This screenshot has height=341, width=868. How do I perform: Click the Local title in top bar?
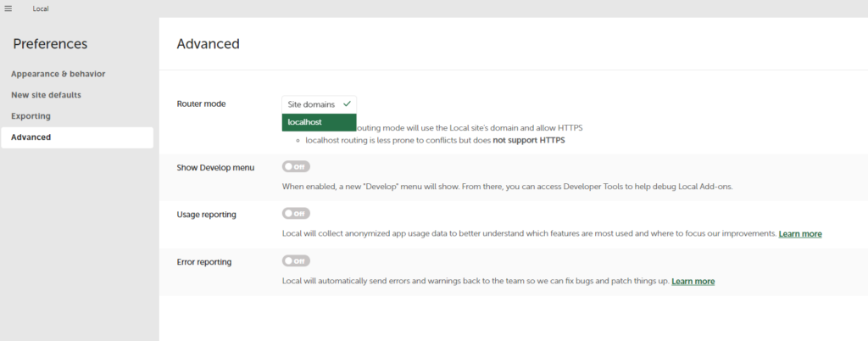pyautogui.click(x=41, y=8)
